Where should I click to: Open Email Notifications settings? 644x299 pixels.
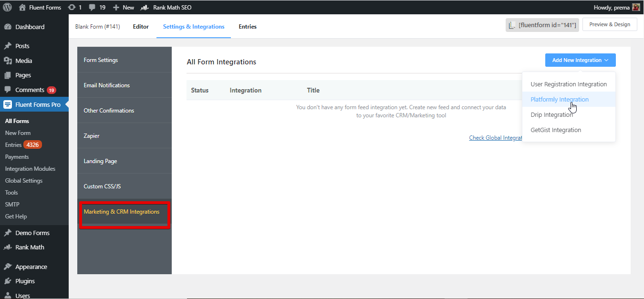(125, 85)
